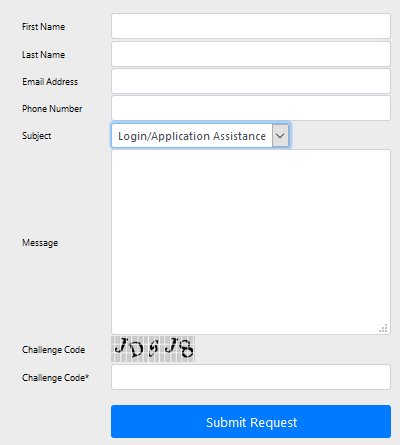This screenshot has height=445, width=400.
Task: Click inside the Message text area
Action: (251, 242)
